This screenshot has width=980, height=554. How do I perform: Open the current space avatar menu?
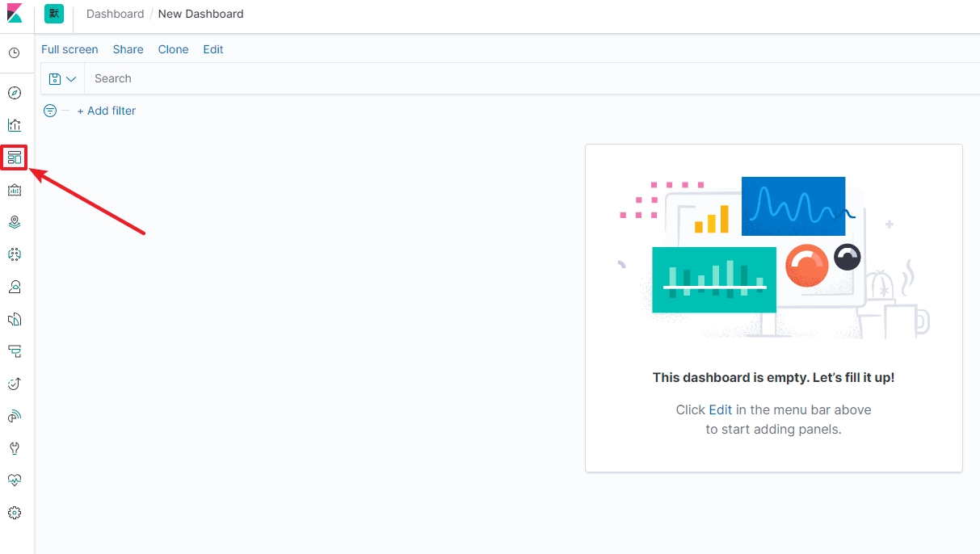pos(54,14)
